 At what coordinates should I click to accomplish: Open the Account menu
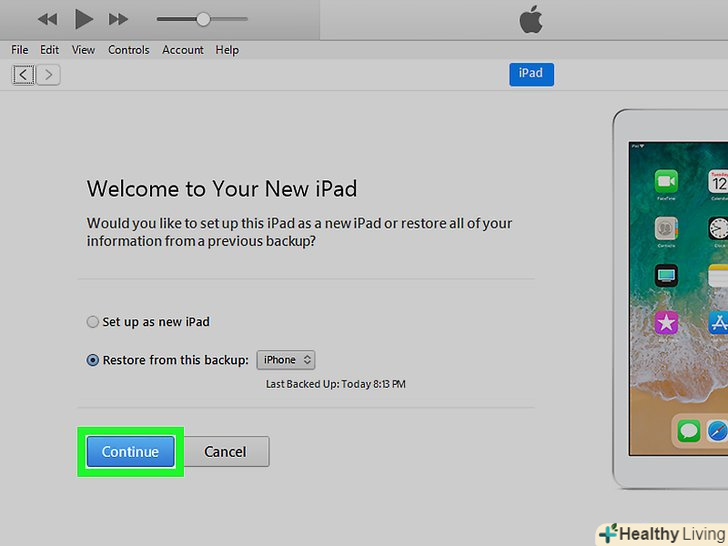pos(182,50)
